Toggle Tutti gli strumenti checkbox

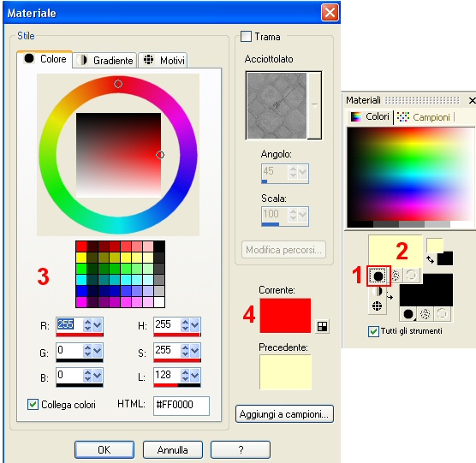[373, 331]
